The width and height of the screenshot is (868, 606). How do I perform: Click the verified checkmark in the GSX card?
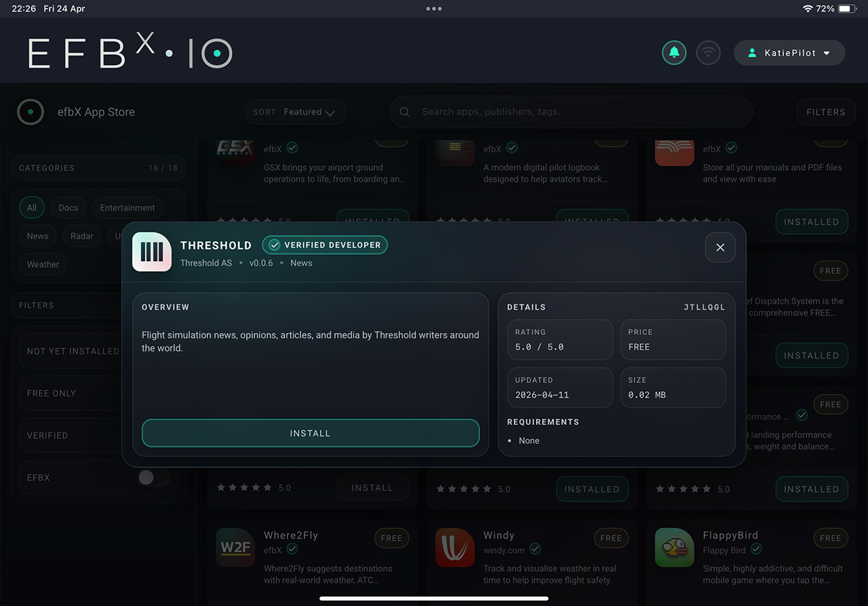[292, 148]
